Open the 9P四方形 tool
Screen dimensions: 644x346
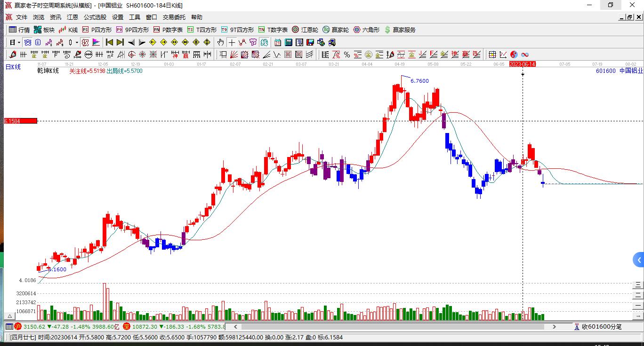(132, 30)
